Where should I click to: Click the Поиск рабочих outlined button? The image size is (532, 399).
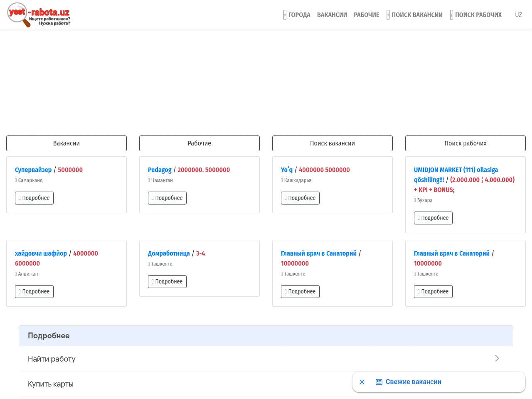pos(465,143)
